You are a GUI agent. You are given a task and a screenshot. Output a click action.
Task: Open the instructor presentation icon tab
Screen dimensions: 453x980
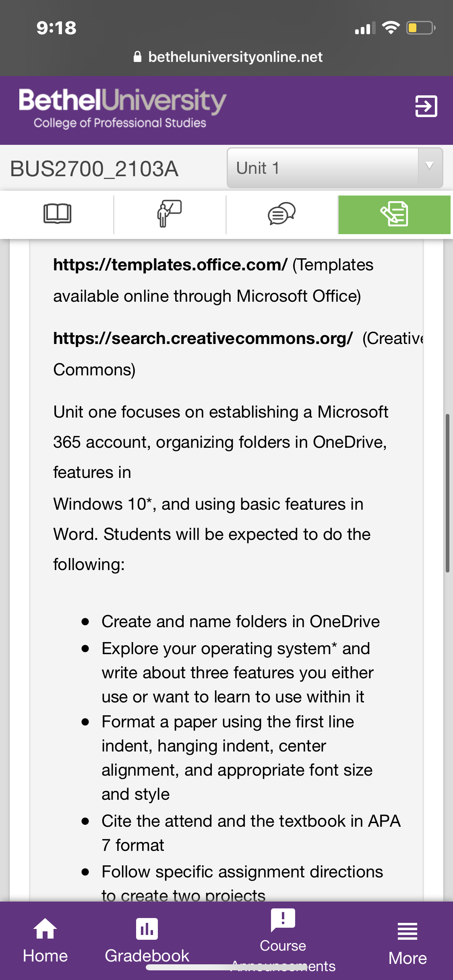[x=170, y=214]
